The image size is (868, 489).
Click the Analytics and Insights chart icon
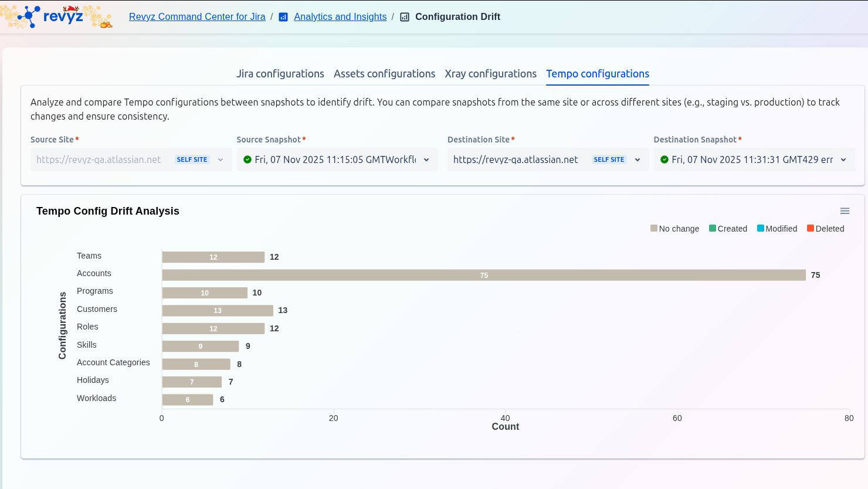(x=283, y=17)
